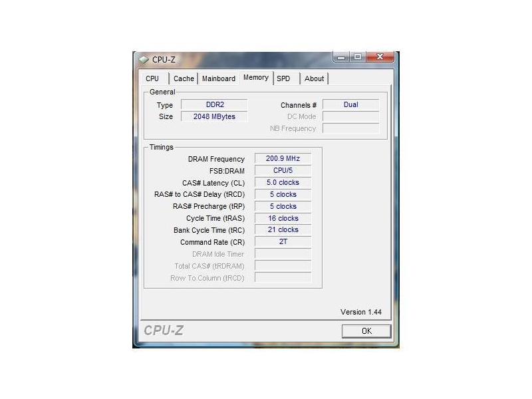The image size is (532, 399).
Task: Click the 21 clocks tRC value
Action: pos(283,229)
